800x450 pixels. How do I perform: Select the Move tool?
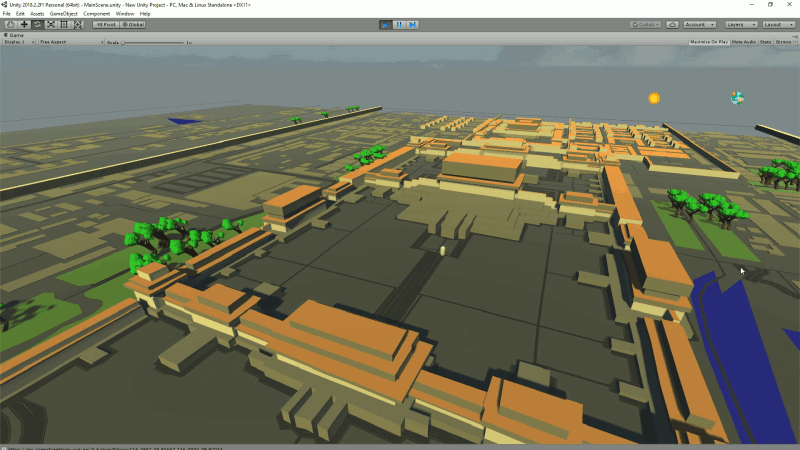coord(24,24)
